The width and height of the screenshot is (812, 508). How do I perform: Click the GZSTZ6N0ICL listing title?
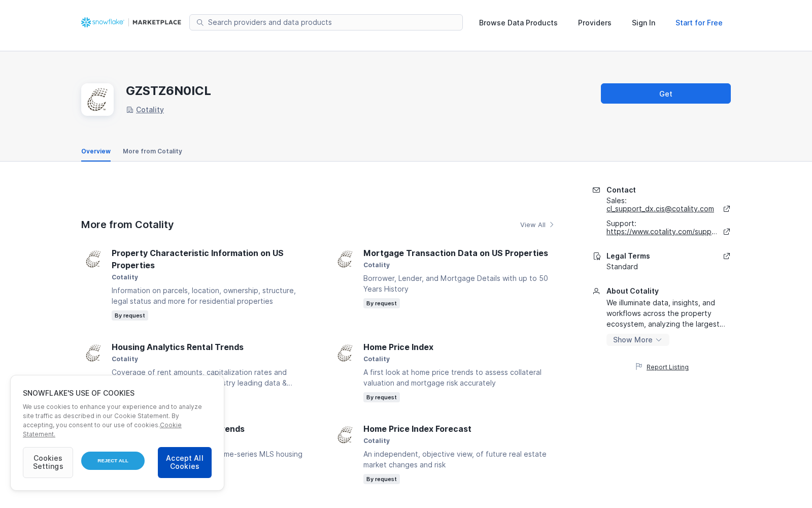[168, 91]
